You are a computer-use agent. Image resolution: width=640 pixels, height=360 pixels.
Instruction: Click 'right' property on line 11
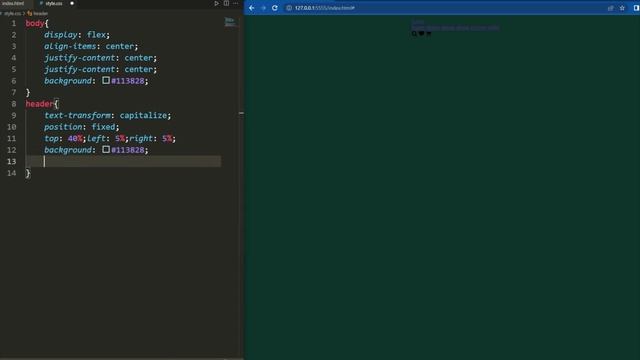pos(141,138)
